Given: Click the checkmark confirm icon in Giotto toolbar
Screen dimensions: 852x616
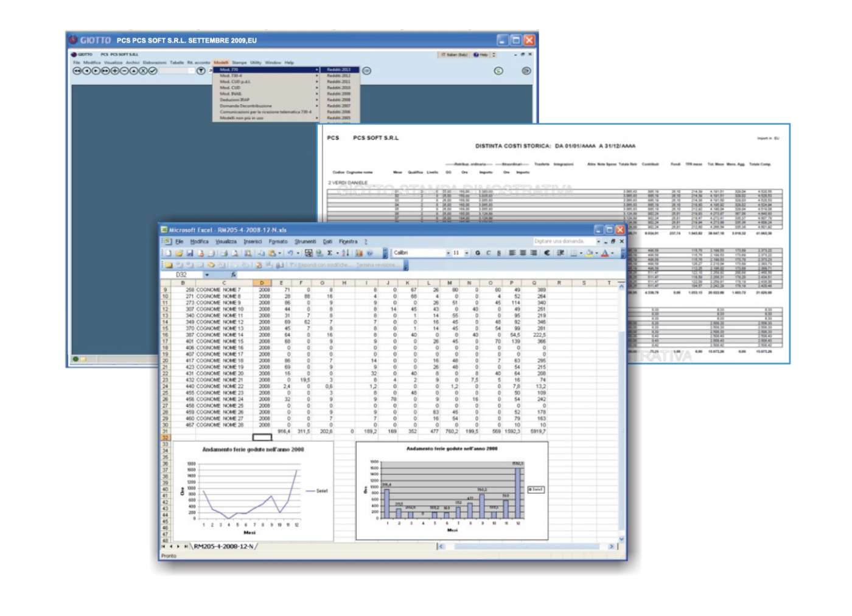Looking at the screenshot, I should [153, 71].
